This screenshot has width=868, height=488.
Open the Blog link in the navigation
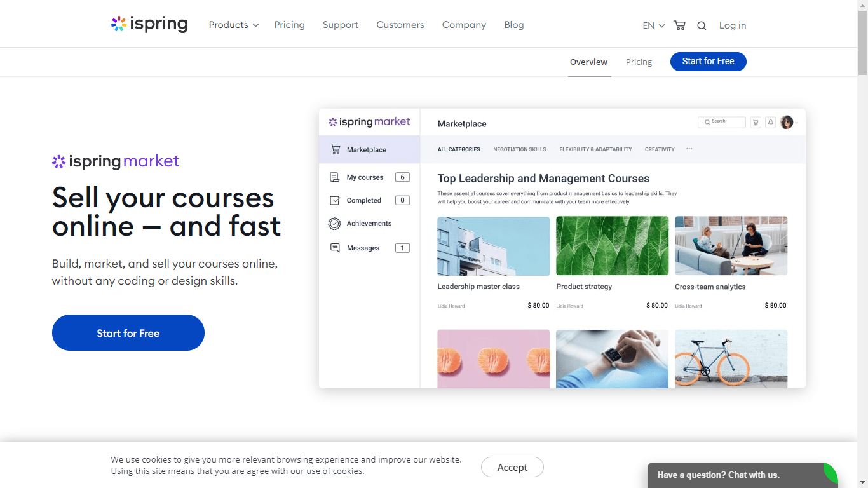(x=514, y=25)
